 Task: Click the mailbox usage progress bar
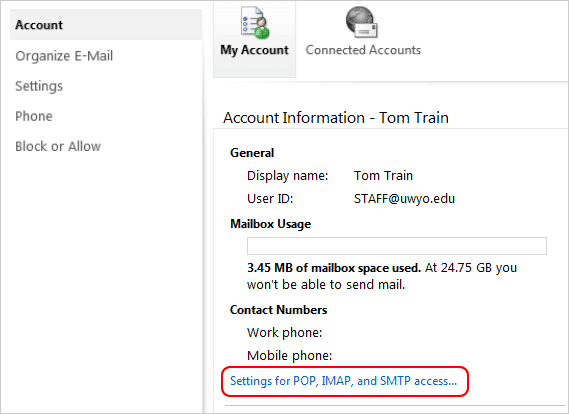click(x=397, y=246)
